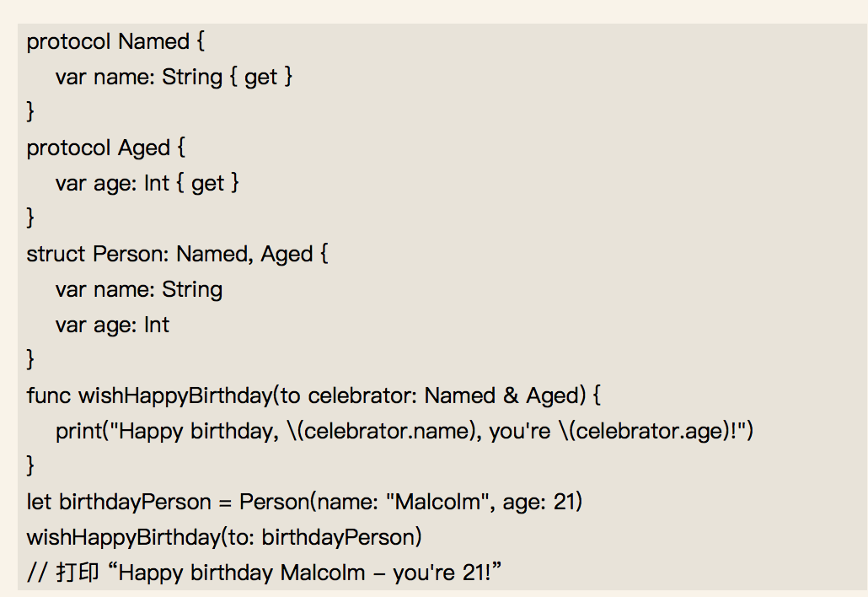Viewport: 868px width, 597px height.
Task: Click the word 'celebrator' in the function signature
Action: coord(362,395)
